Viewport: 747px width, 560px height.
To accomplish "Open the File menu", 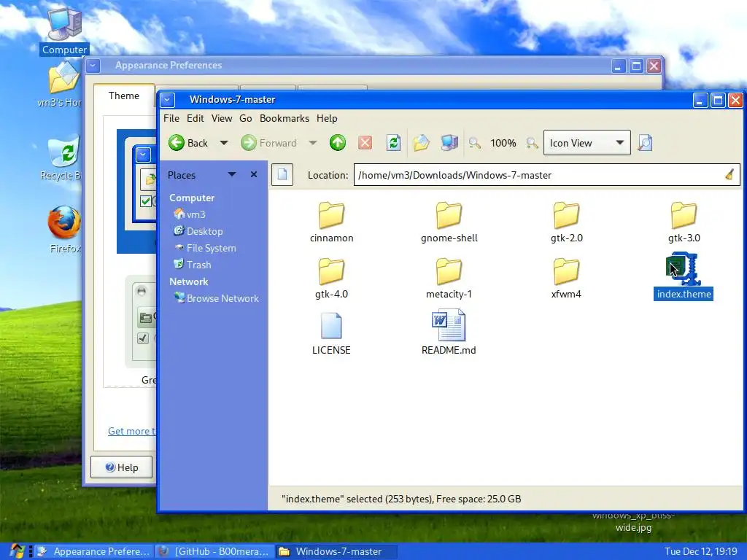I will (171, 118).
